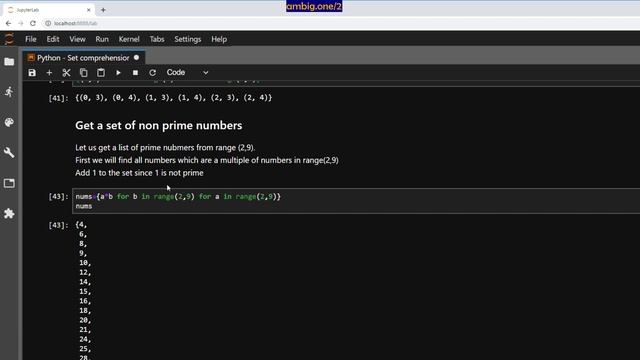The width and height of the screenshot is (640, 360).
Task: Copy the selected cells icon
Action: pos(84,73)
